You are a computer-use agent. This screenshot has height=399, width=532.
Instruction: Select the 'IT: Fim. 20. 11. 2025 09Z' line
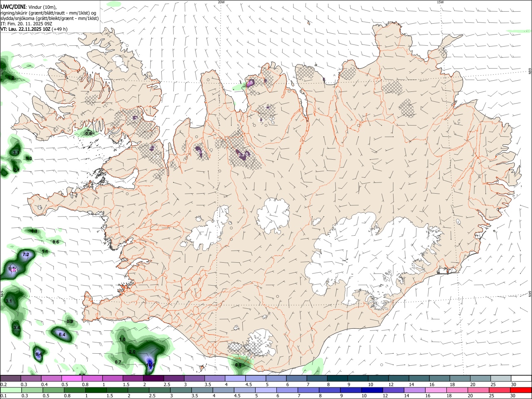tap(26, 24)
